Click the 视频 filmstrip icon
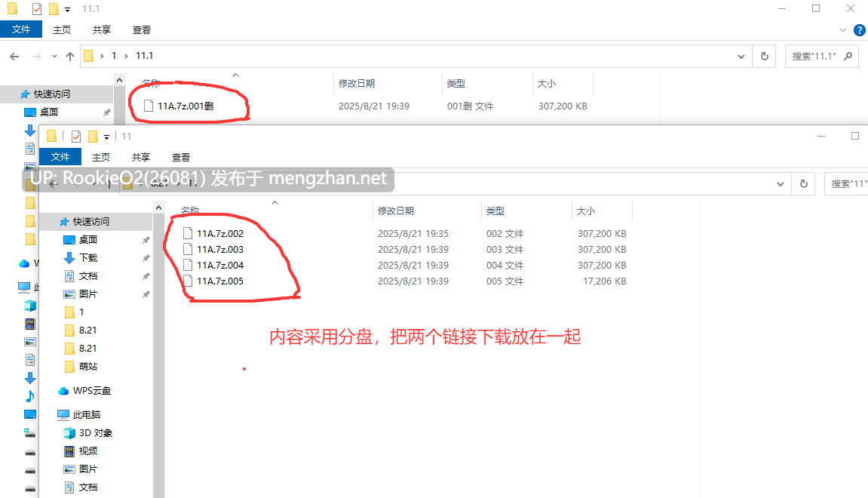The height and width of the screenshot is (498, 868). point(69,451)
